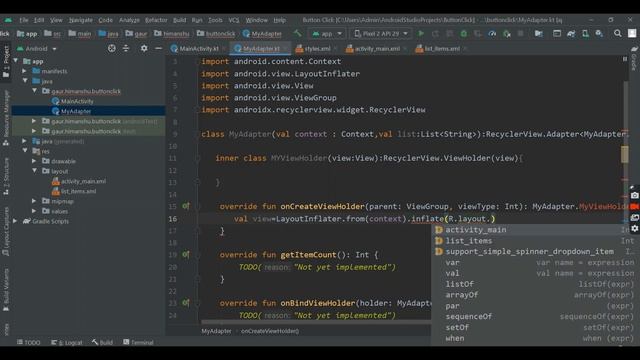Image resolution: width=640 pixels, height=360 pixels.
Task: Open the File menu
Action: tap(24, 20)
